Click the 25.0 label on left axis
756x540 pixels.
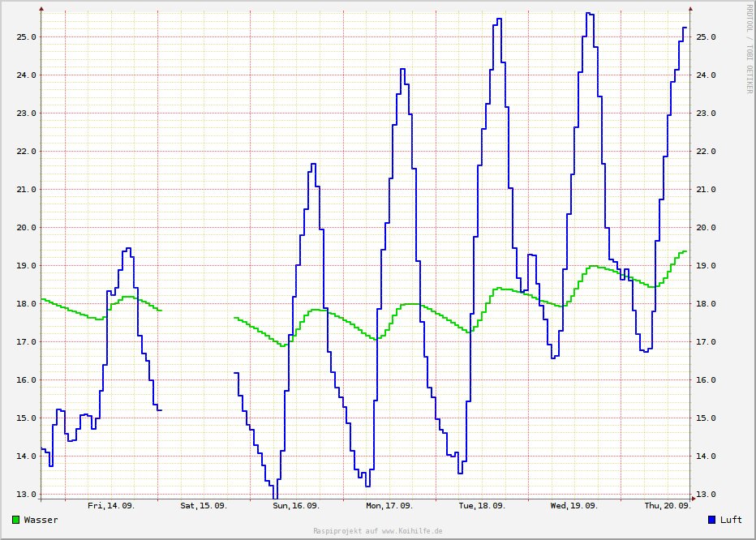coord(28,37)
